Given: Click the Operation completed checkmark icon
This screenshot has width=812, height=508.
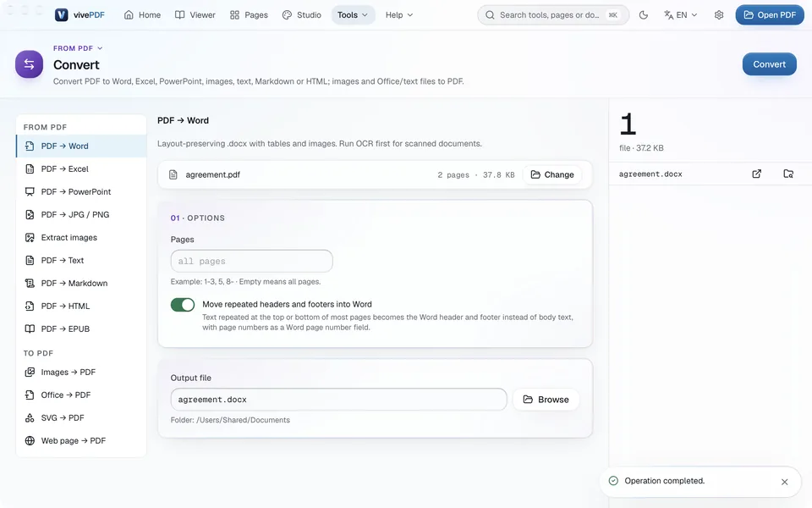Looking at the screenshot, I should tap(614, 481).
